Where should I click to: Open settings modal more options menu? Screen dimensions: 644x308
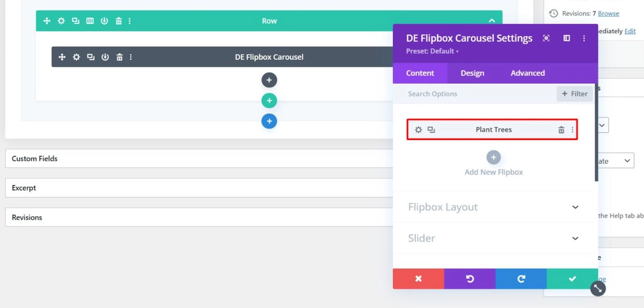click(x=584, y=38)
